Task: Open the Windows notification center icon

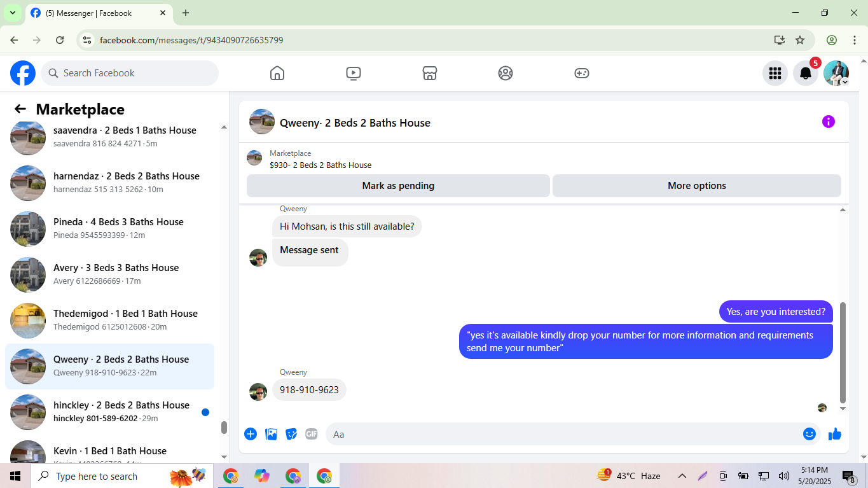Action: click(x=848, y=476)
